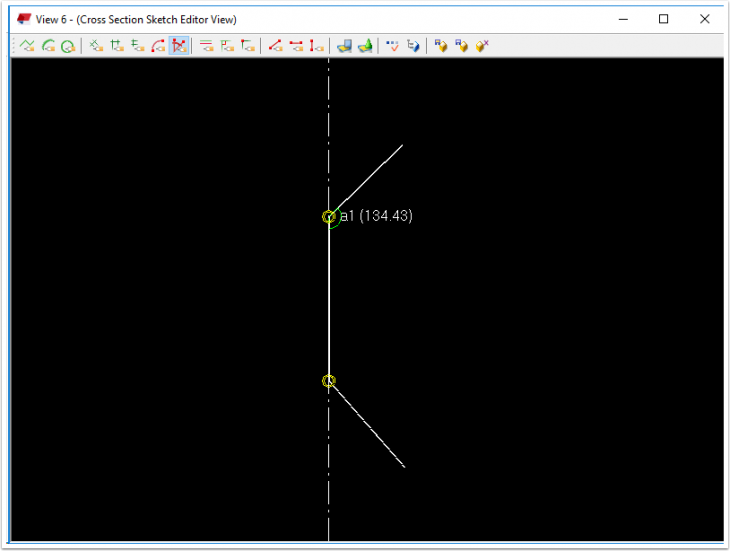This screenshot has height=551, width=730.
Task: Click the vertical red dimension icon
Action: [317, 46]
